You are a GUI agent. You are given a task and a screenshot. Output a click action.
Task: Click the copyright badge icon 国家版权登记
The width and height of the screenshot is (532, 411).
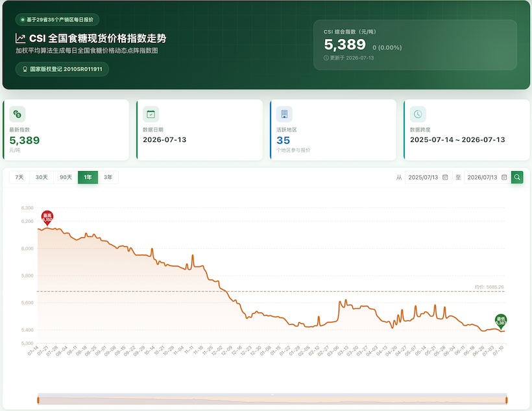(25, 69)
